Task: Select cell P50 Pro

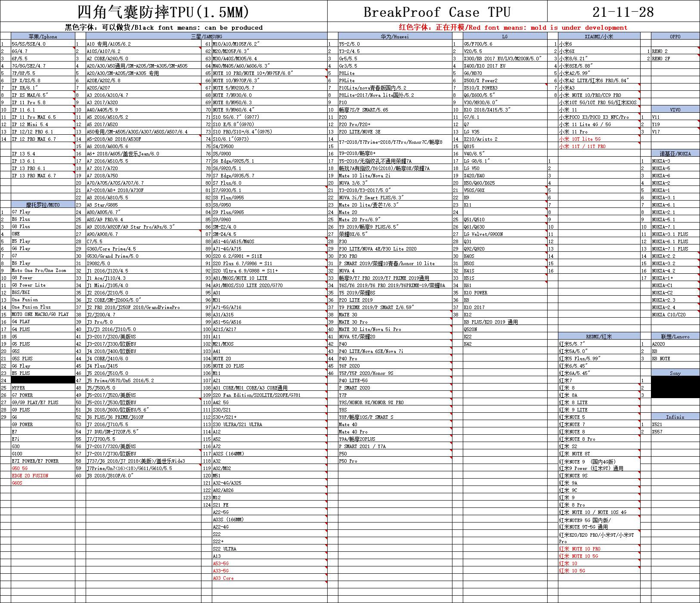Action: tap(395, 461)
